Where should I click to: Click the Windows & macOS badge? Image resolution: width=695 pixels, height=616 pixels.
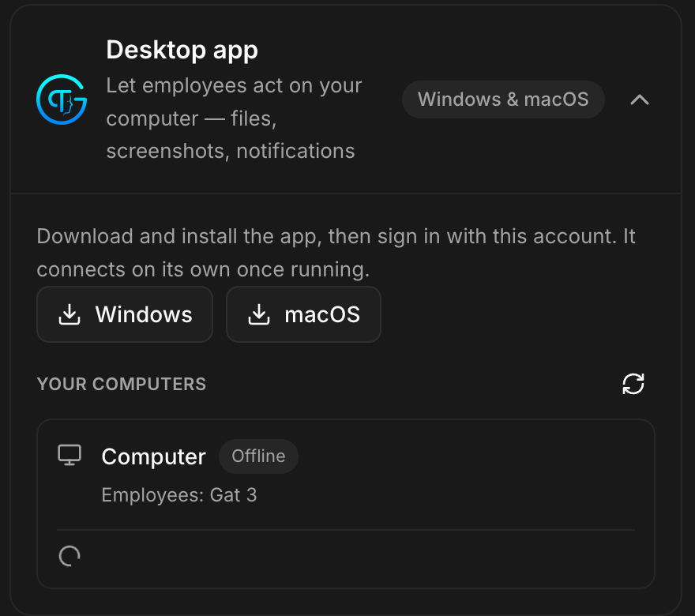tap(503, 100)
